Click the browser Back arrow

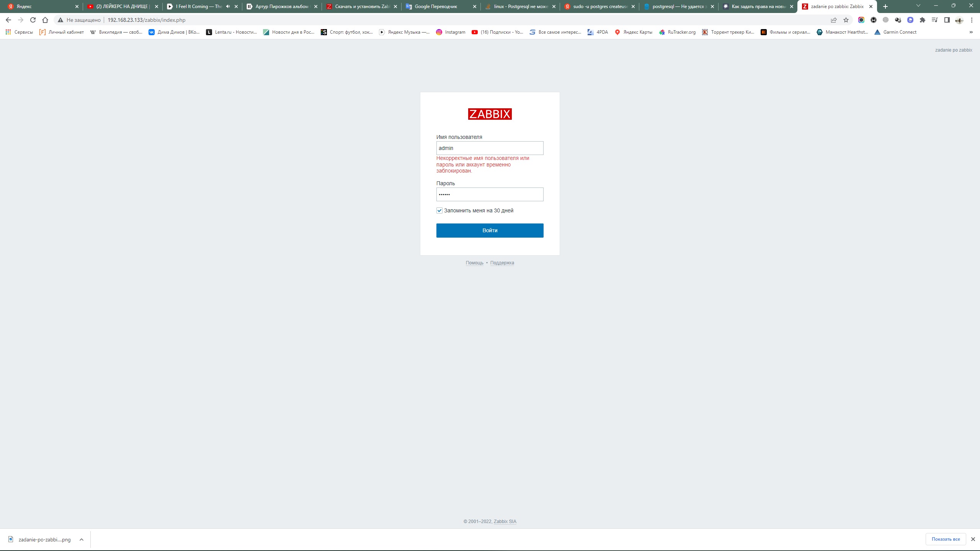pyautogui.click(x=8, y=20)
